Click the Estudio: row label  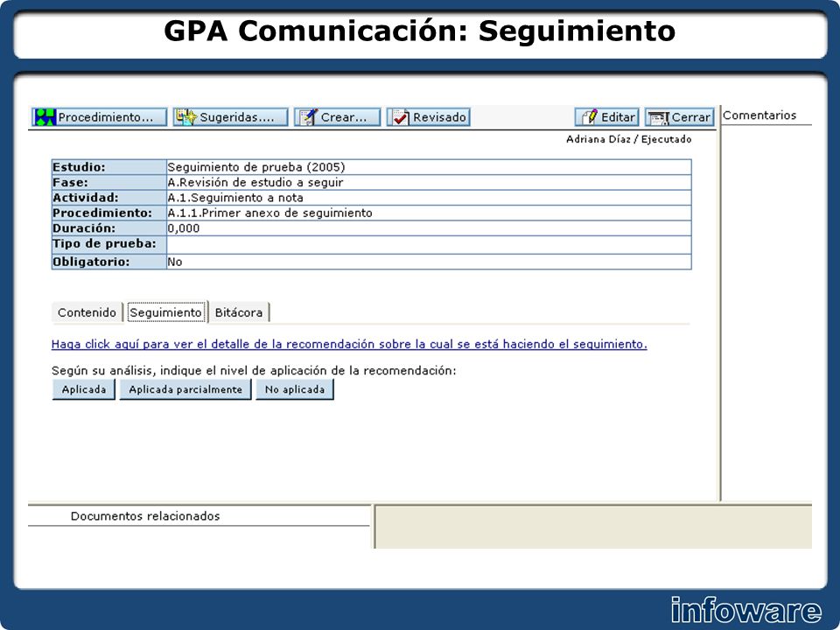(x=79, y=167)
